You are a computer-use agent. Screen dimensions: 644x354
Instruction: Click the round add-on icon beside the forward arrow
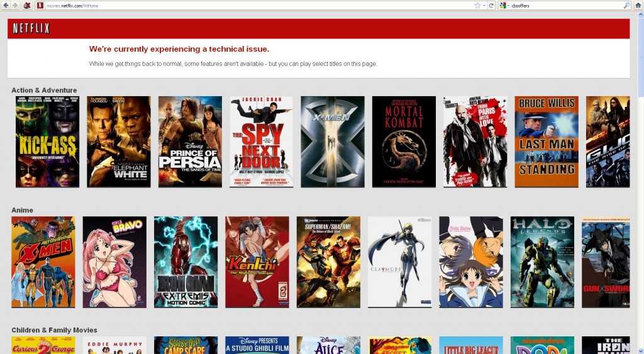[27, 5]
